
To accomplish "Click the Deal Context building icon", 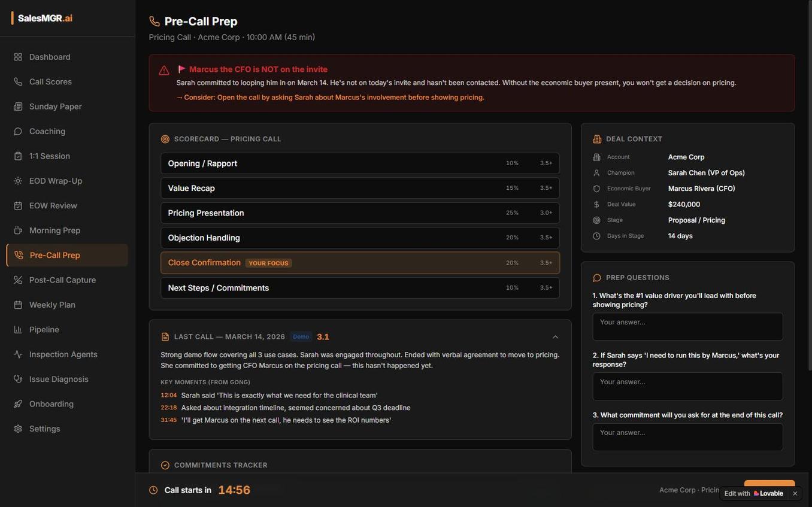I will pos(597,139).
